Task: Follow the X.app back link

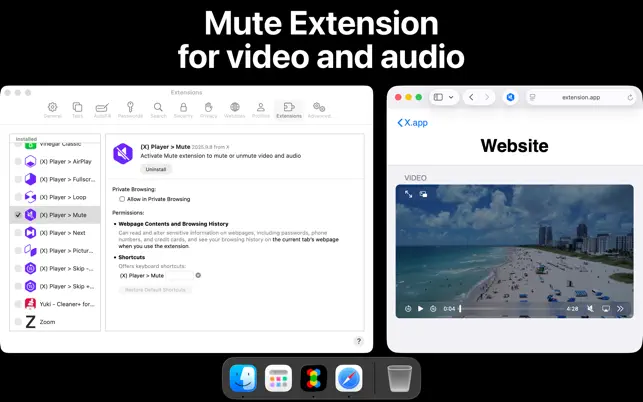Action: (413, 123)
